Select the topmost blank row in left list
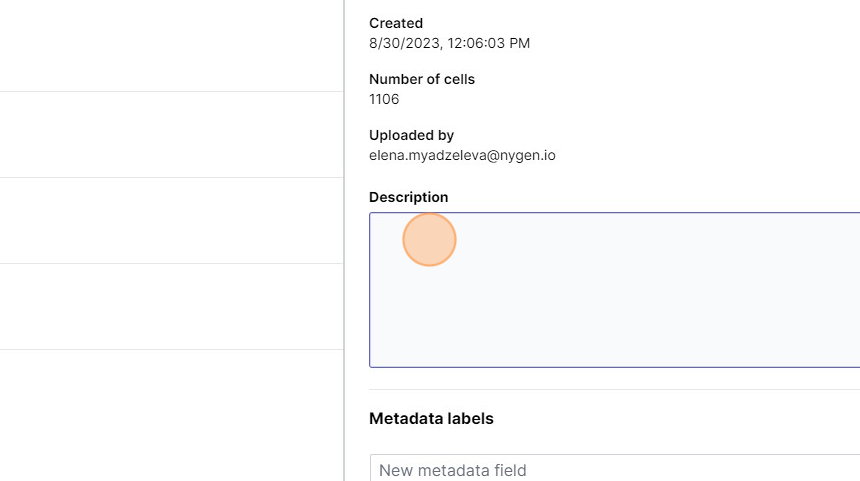This screenshot has height=481, width=860. (x=170, y=45)
